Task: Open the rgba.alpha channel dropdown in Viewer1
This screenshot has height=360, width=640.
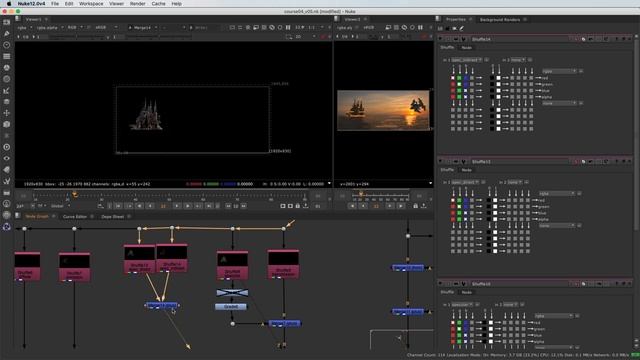Action: pos(50,27)
